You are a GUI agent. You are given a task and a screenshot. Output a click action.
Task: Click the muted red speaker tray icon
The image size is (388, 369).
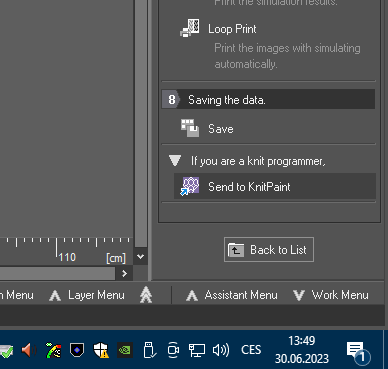[x=29, y=350]
